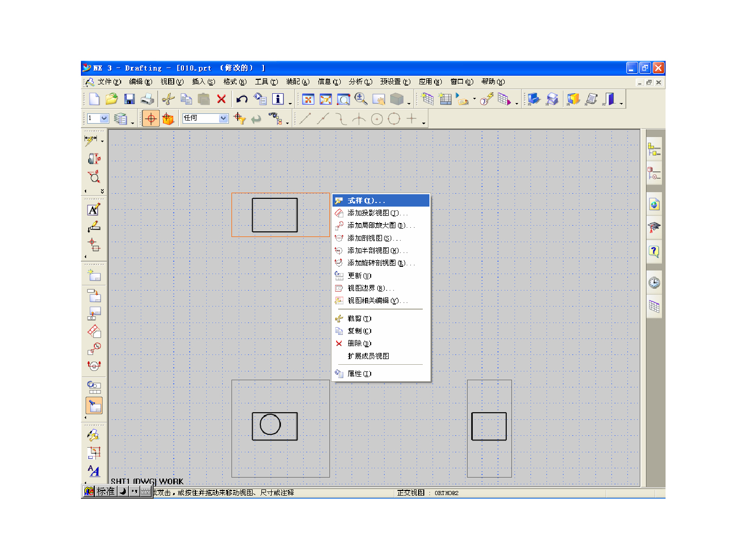Toggle the half-moon icon in the IME bar

123,491
